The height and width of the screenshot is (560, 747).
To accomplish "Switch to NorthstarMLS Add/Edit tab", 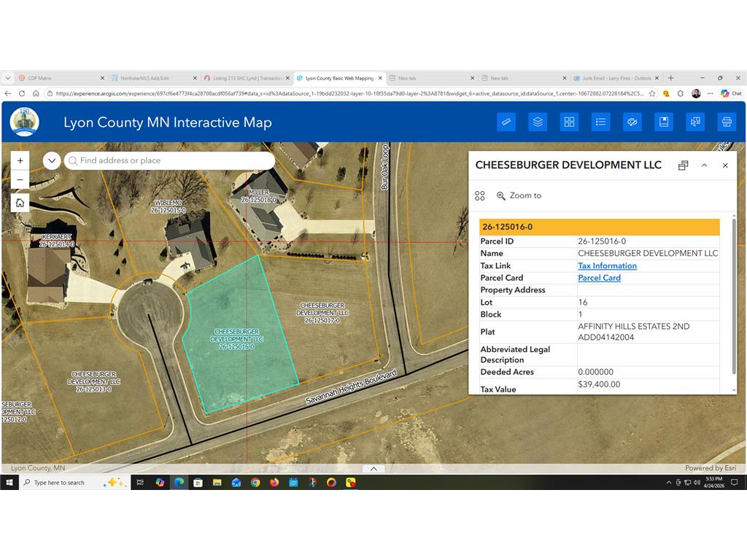I will (153, 78).
